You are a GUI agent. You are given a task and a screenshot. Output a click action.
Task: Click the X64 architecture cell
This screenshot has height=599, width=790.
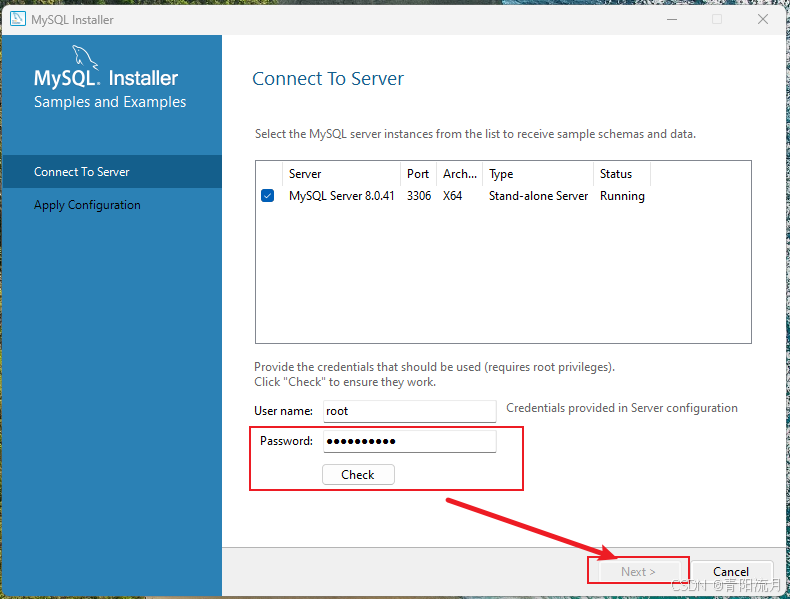[x=452, y=195]
